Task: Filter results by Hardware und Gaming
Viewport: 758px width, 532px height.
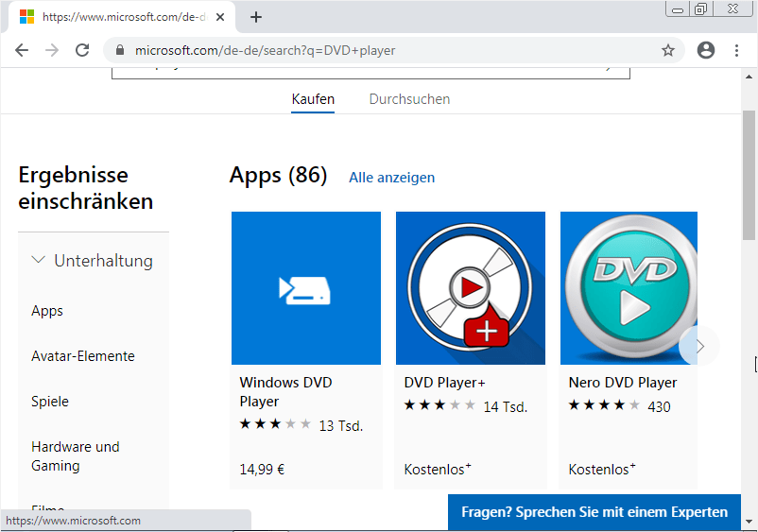Action: [x=76, y=456]
